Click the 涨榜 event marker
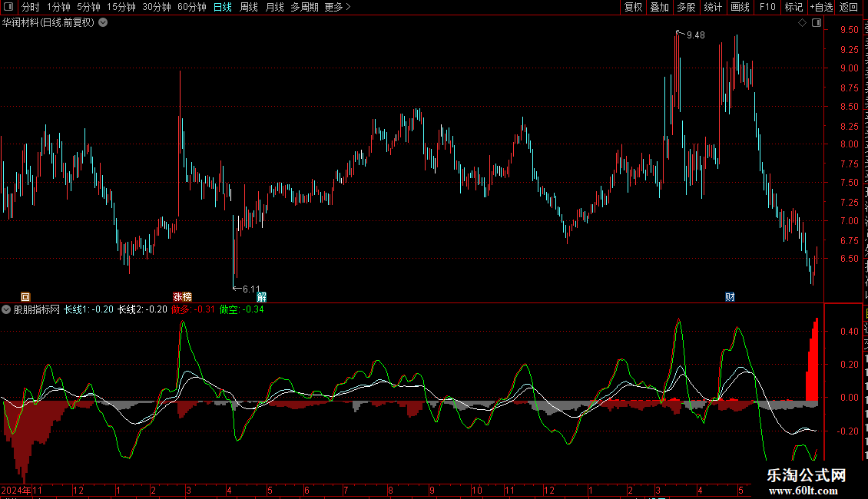The width and height of the screenshot is (868, 499). [x=182, y=297]
